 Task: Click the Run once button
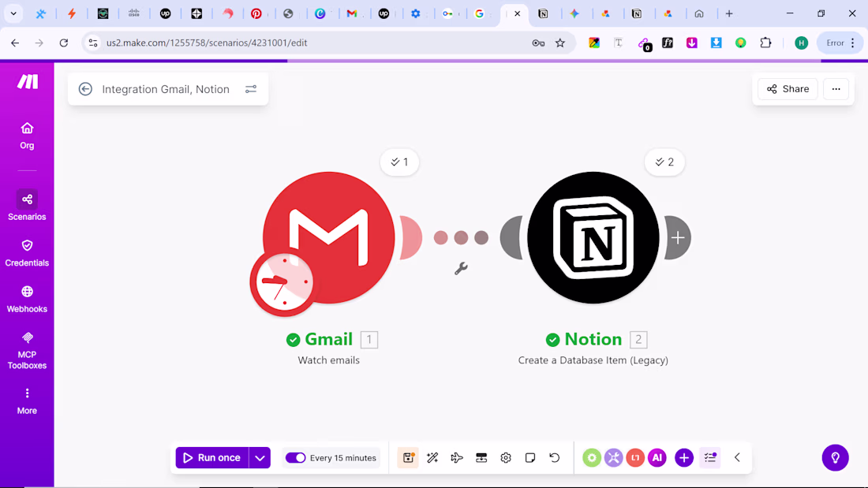pos(212,457)
